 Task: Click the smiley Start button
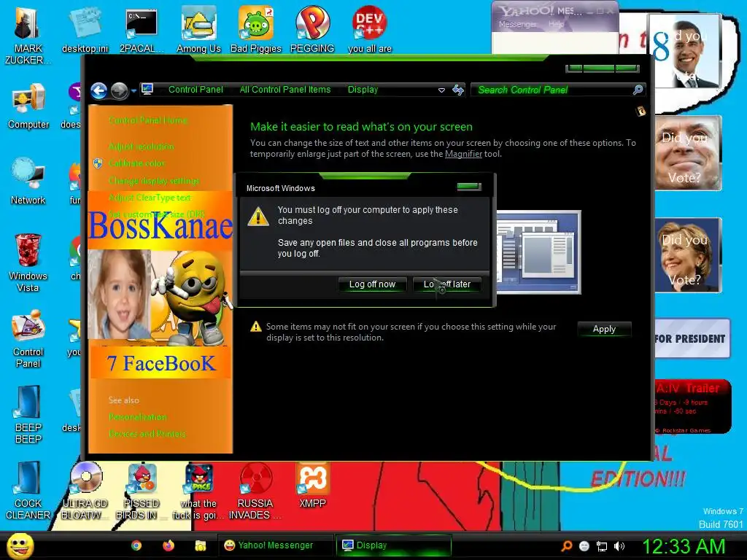20,545
